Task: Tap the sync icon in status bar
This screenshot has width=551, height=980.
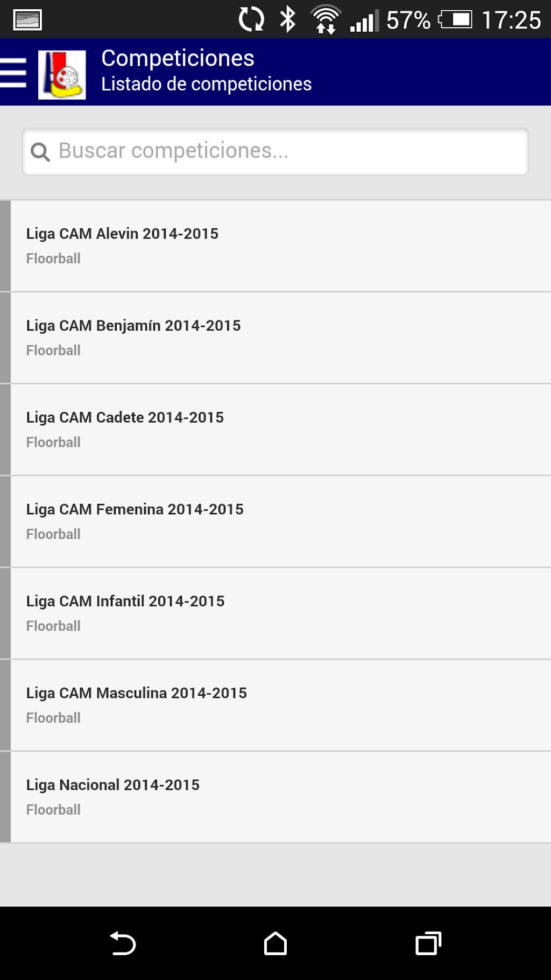Action: pyautogui.click(x=251, y=19)
